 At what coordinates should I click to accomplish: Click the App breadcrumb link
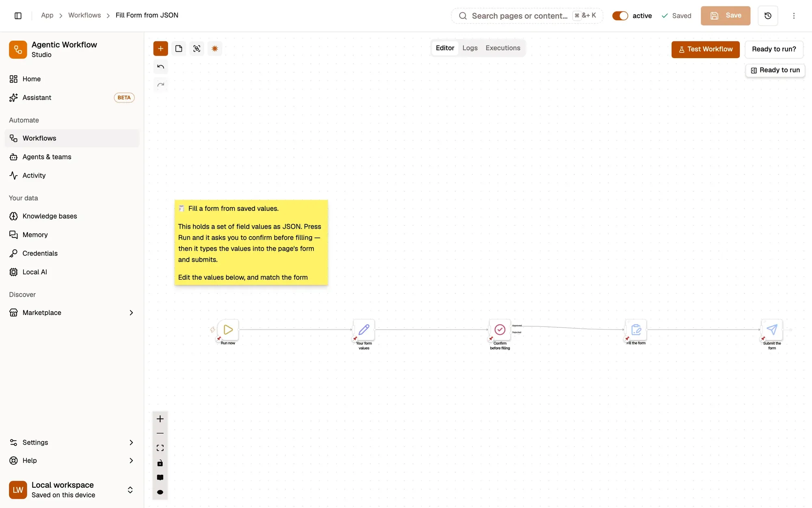(x=47, y=15)
